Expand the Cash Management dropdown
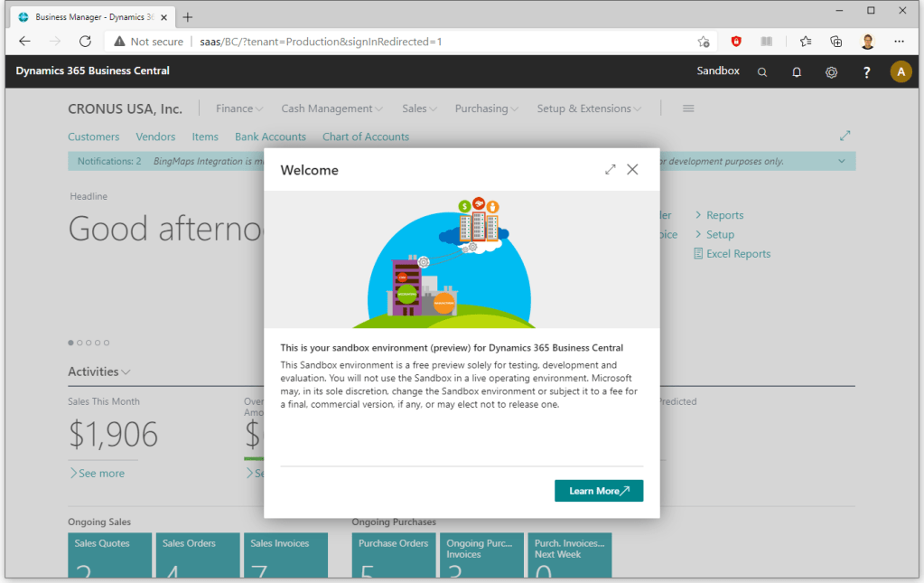 coord(331,108)
